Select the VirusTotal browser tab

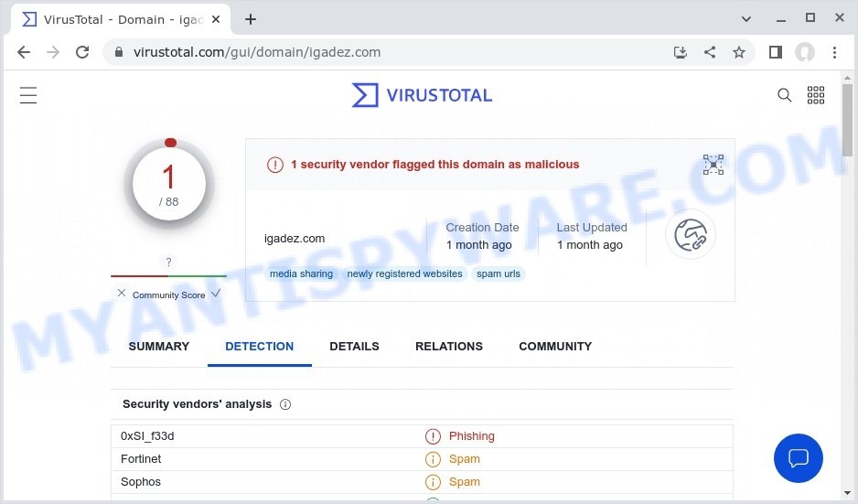pyautogui.click(x=121, y=19)
